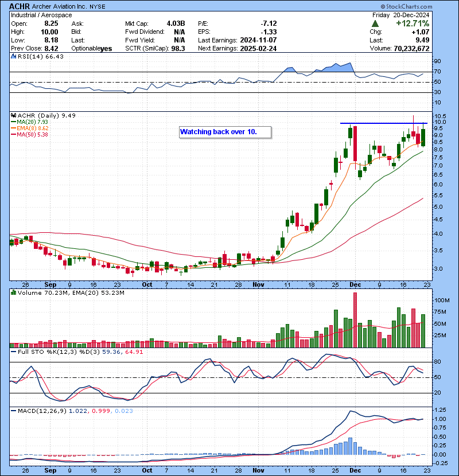Click the Last Earnings date 2024-11-07

pos(258,40)
